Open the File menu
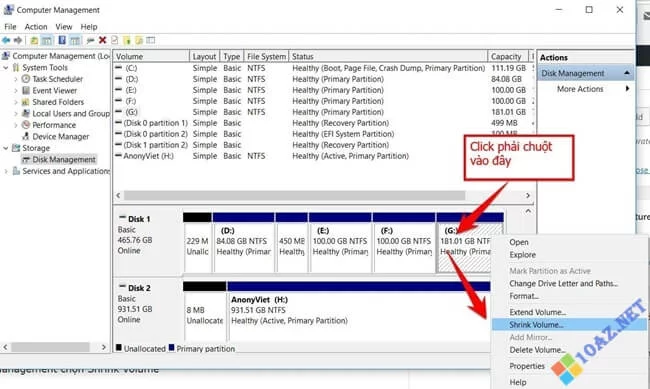The image size is (650, 389). 10,27
